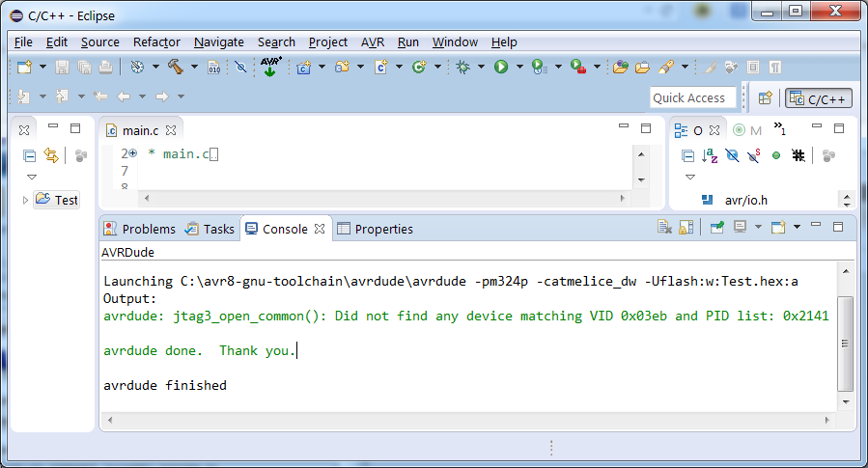Open dropdown next to Search flashlight icon
The width and height of the screenshot is (868, 468).
685,67
